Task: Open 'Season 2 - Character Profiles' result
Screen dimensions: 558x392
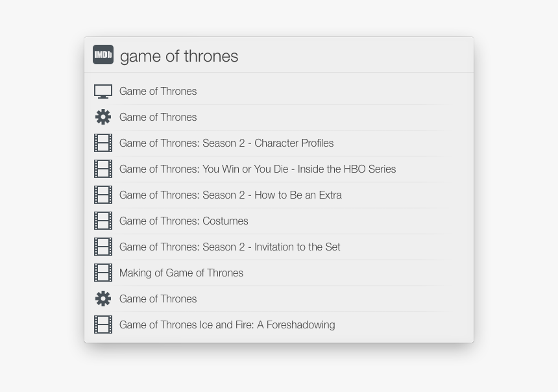Action: tap(226, 143)
